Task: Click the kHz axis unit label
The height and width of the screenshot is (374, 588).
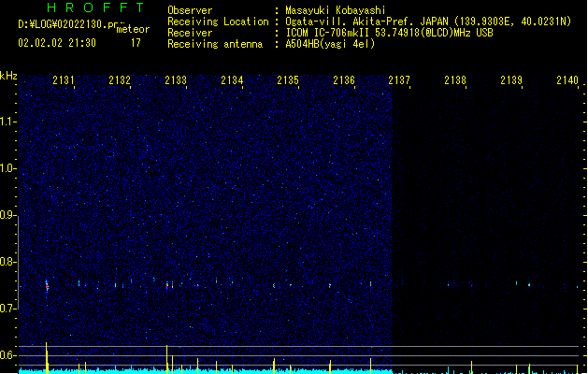Action: 8,76
